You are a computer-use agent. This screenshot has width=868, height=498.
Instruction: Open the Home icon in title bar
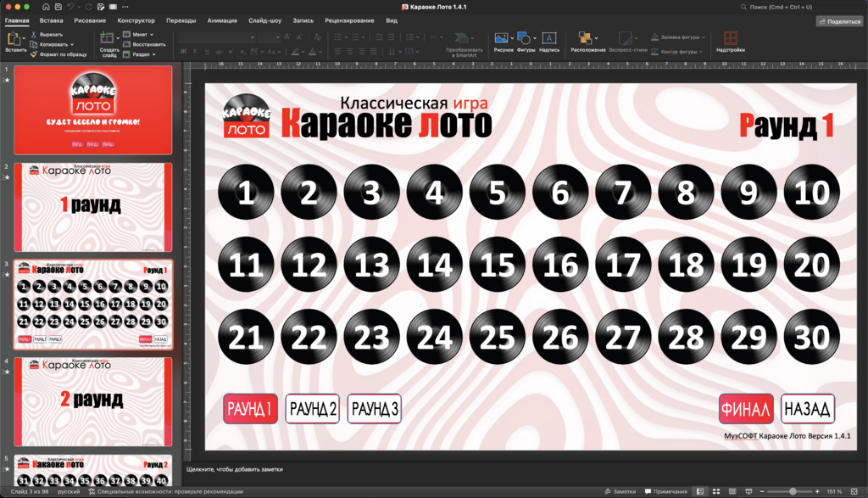click(x=46, y=7)
